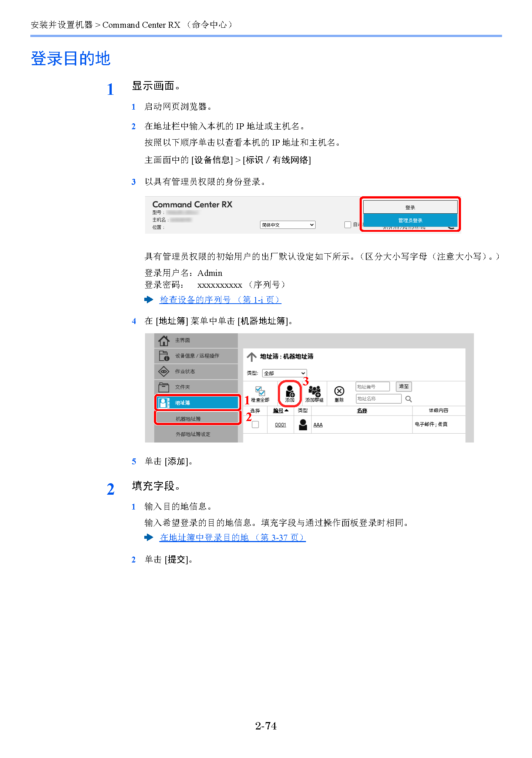
Task: Click the 设备信息 / 远程操作 device info icon
Action: click(x=164, y=355)
